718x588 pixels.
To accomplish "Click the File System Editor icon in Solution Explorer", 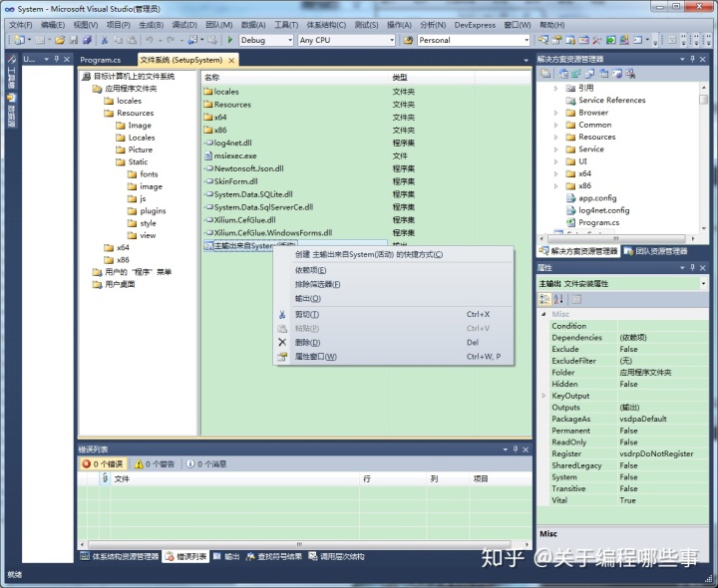I will pos(563,73).
